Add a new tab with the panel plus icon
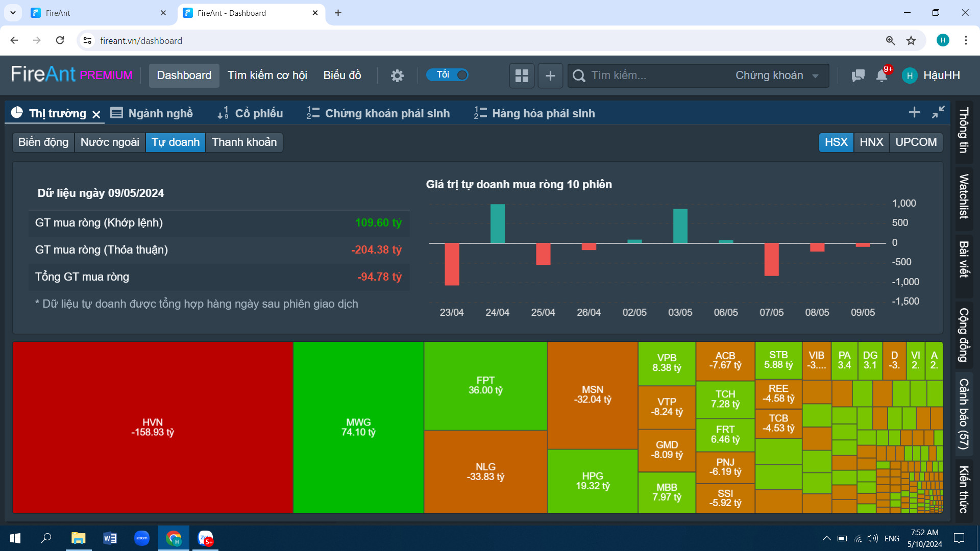This screenshot has height=551, width=980. coord(914,112)
